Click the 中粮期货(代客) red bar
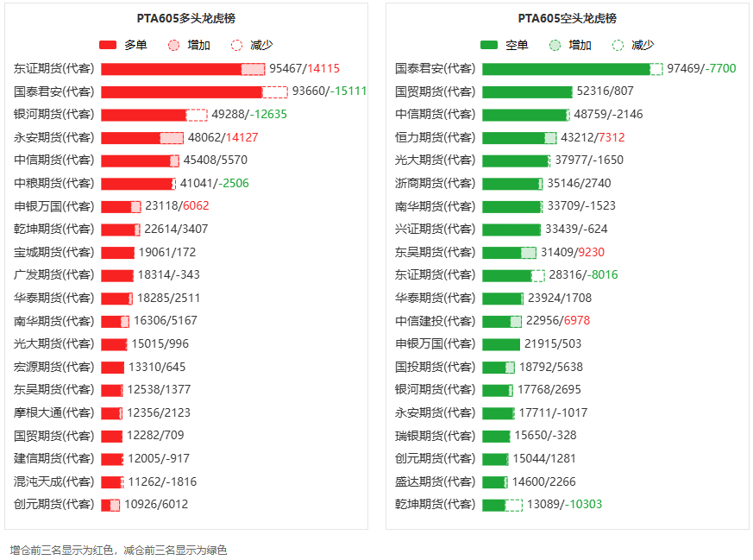 (136, 183)
